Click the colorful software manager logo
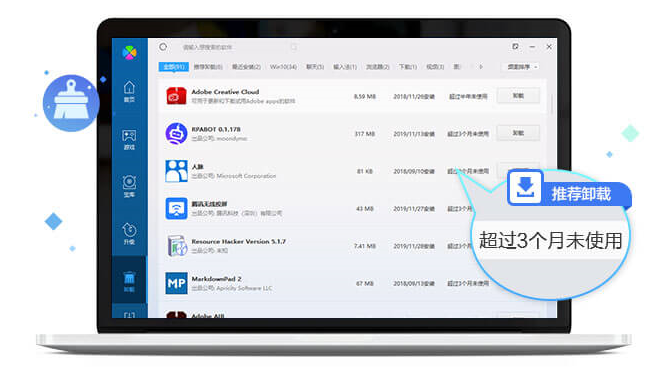The image size is (652, 367). (130, 53)
